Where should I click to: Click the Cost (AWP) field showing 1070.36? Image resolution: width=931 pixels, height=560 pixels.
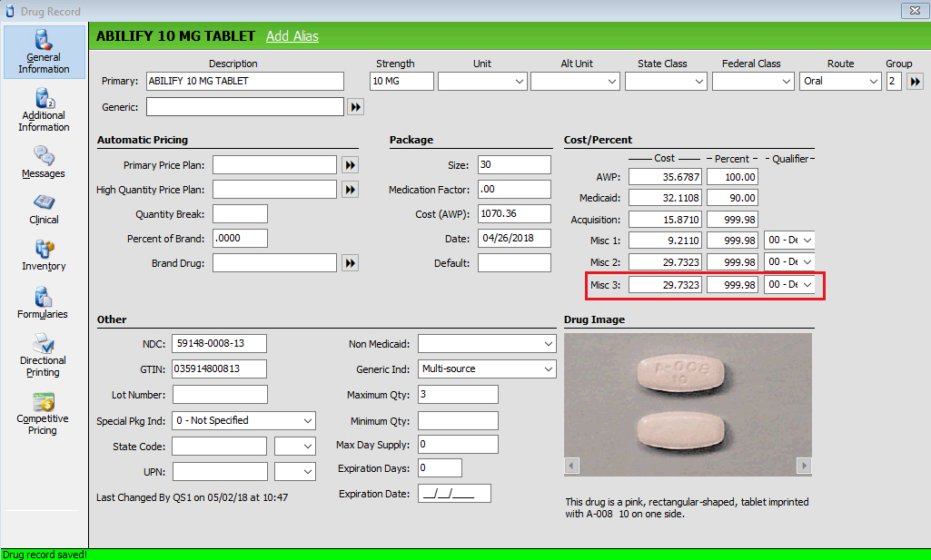[514, 213]
